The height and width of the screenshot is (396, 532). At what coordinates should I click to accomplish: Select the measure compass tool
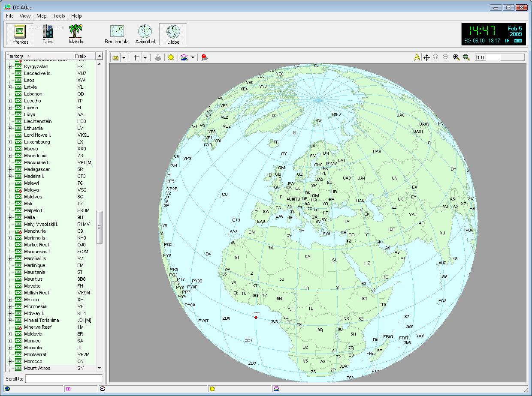(x=417, y=57)
